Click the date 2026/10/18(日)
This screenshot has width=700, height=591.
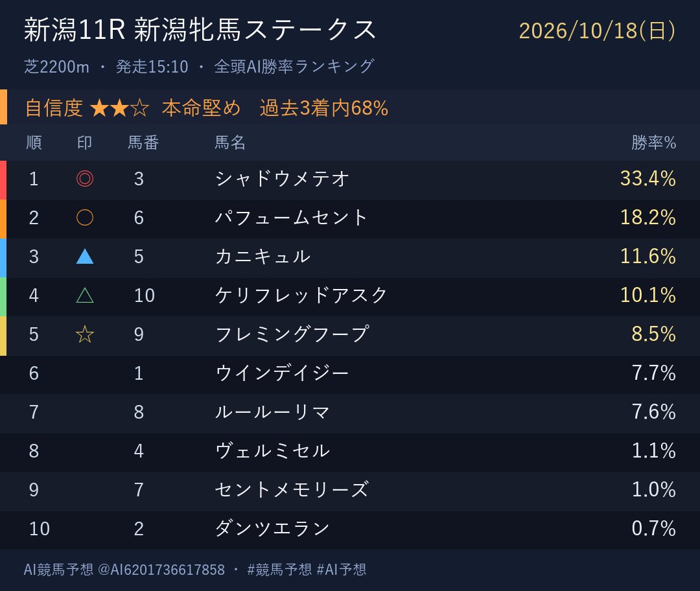(x=598, y=31)
